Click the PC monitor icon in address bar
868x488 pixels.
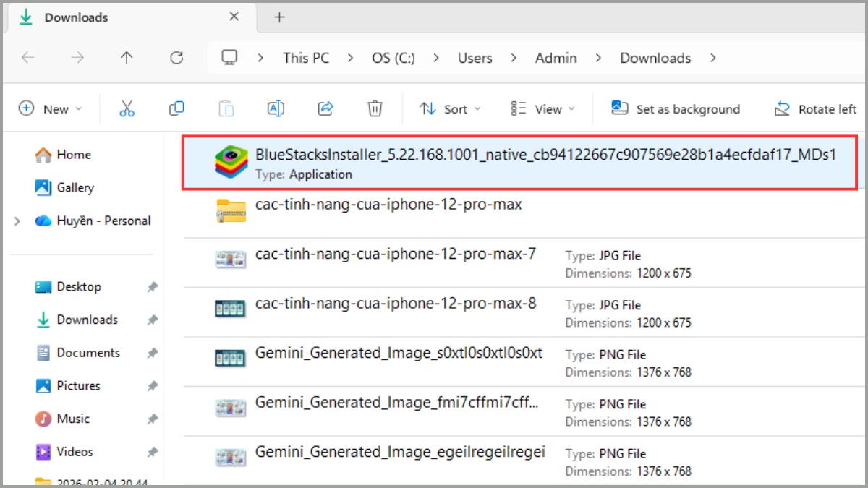point(230,58)
